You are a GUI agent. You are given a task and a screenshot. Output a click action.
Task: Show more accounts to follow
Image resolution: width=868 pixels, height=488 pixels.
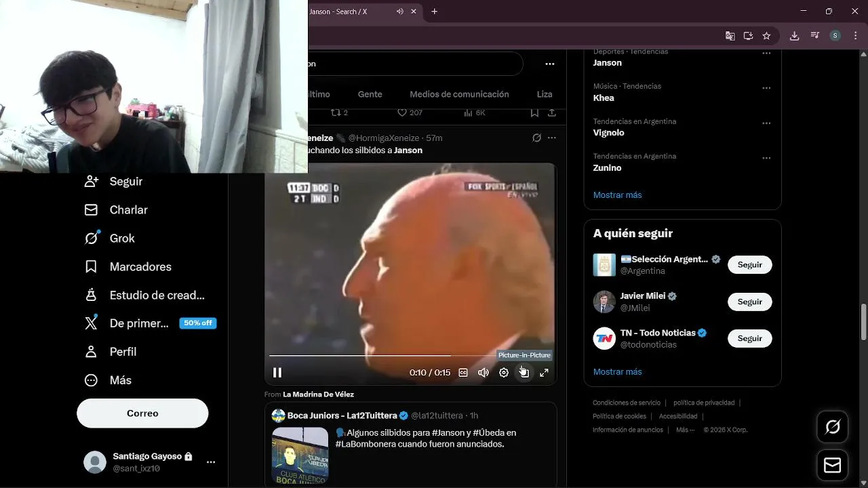[x=617, y=372]
